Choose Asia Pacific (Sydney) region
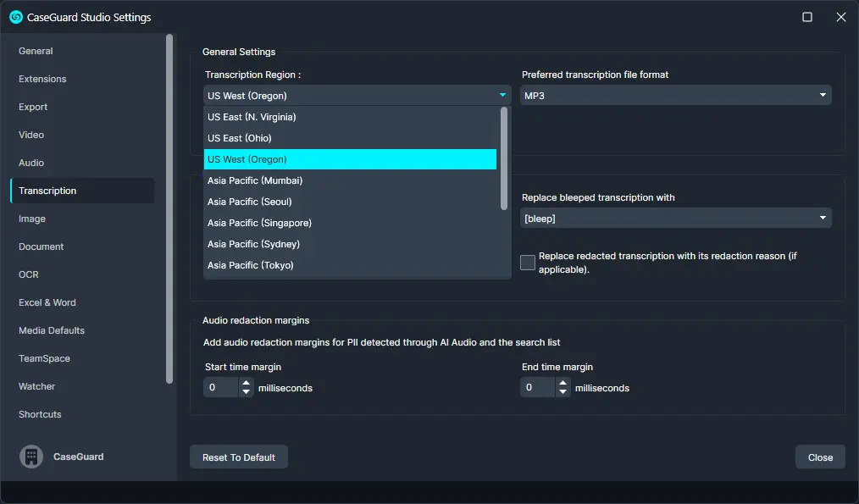 pyautogui.click(x=350, y=244)
